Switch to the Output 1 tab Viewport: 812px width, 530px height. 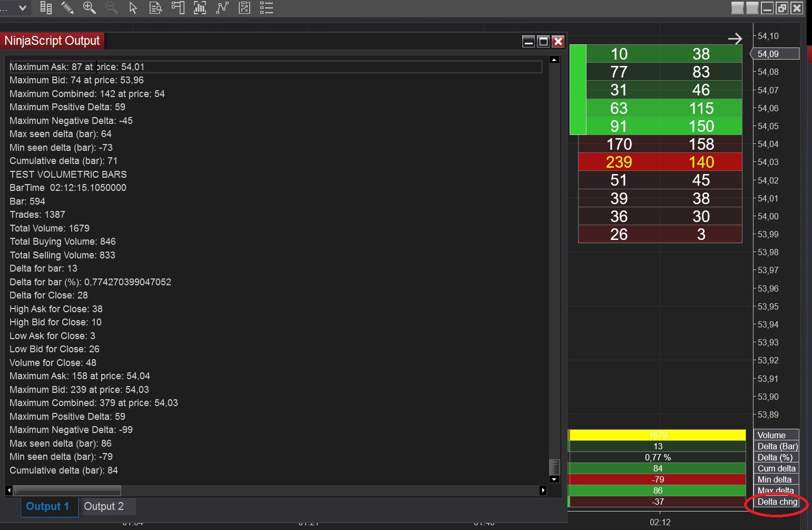click(49, 507)
